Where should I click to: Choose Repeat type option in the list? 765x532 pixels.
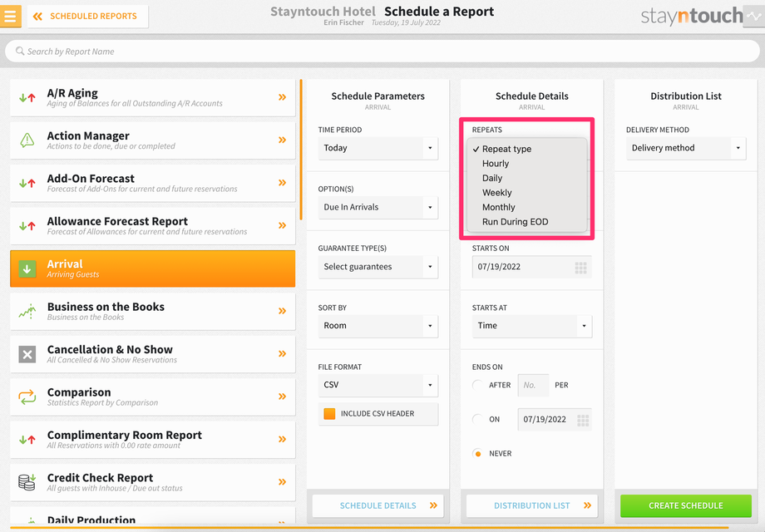pos(527,150)
